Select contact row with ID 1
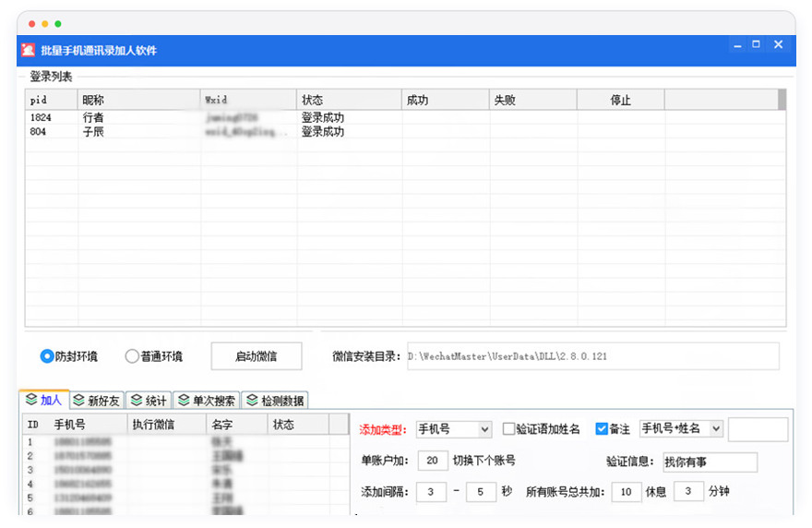The height and width of the screenshot is (528, 812). click(185, 442)
